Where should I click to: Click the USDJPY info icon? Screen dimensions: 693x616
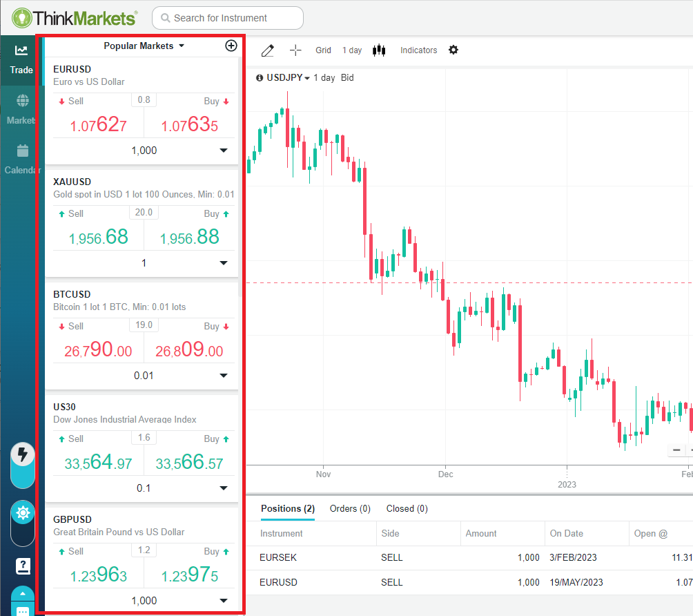[260, 78]
